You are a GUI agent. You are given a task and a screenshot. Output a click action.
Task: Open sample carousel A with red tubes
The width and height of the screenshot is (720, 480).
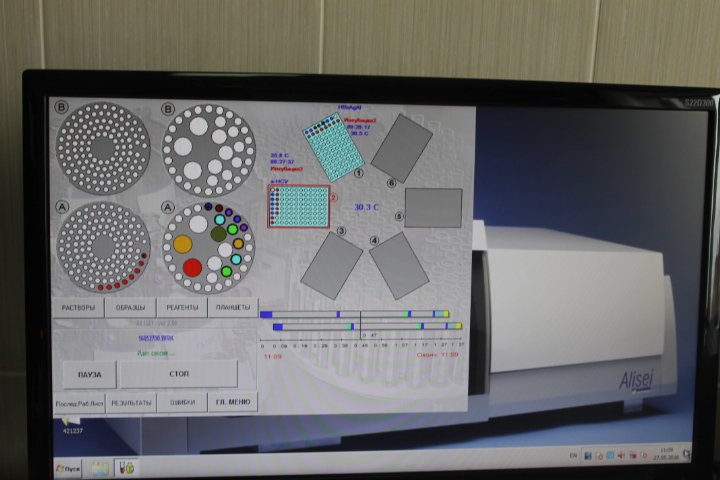[103, 247]
